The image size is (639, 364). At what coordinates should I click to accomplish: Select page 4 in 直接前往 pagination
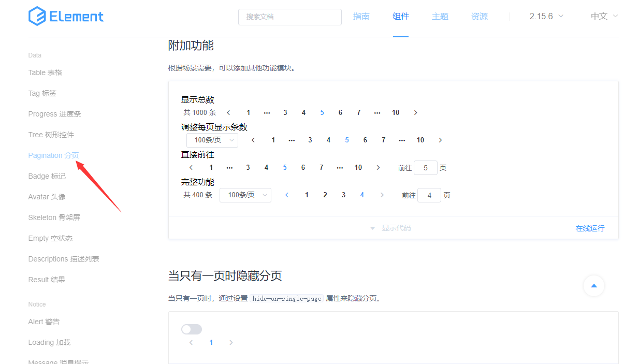click(266, 167)
